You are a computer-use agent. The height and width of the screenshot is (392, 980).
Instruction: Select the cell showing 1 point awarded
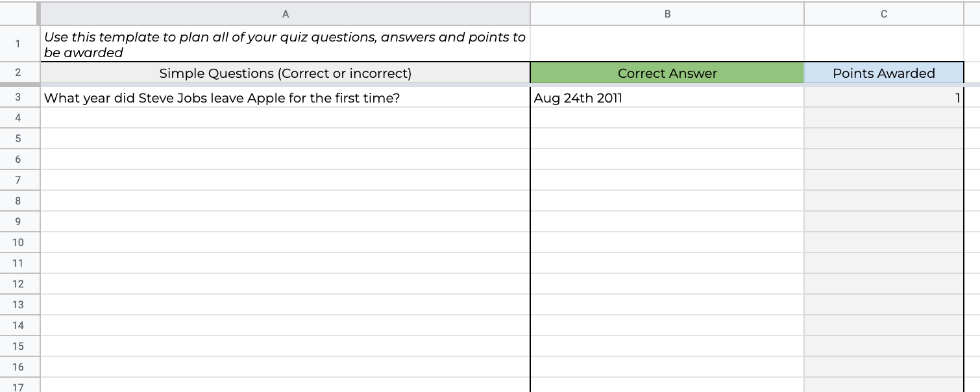click(x=884, y=97)
